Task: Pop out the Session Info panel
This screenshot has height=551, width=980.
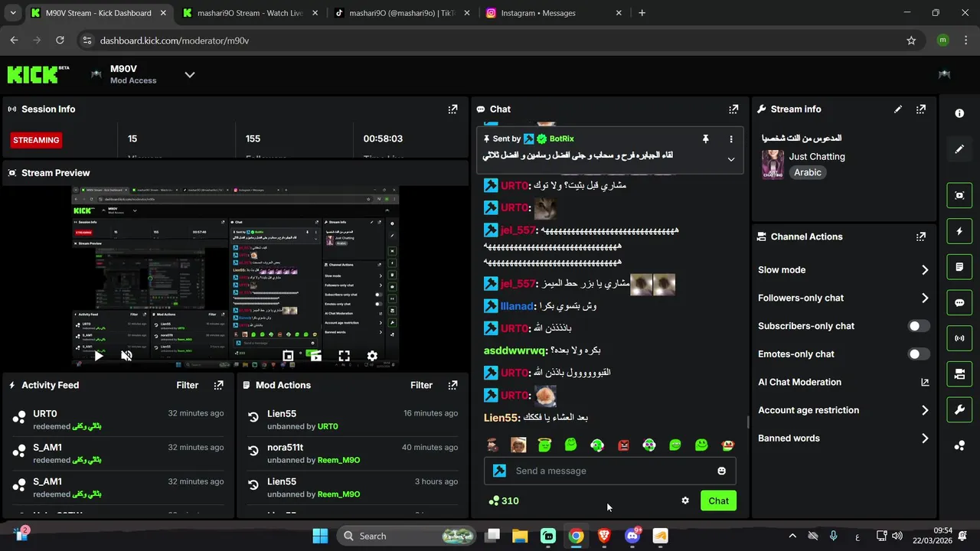Action: [x=452, y=109]
